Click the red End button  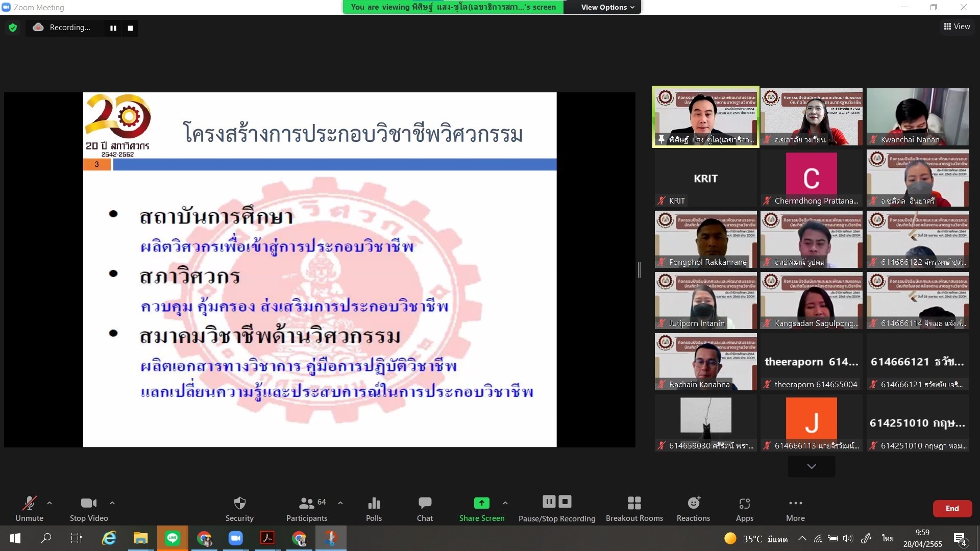point(952,509)
